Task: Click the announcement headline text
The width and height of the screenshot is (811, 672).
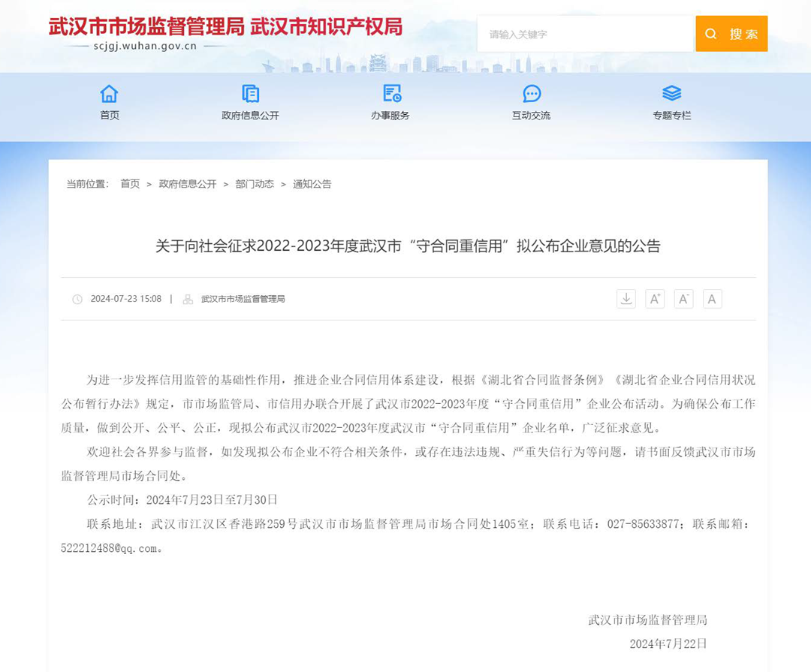Action: (x=408, y=246)
